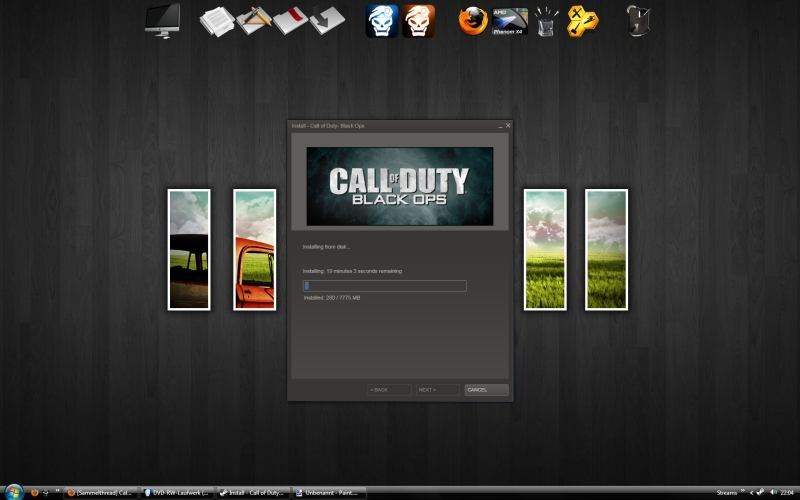
Task: Switch to Sammelthread Firefox taskbar window
Action: (101, 493)
